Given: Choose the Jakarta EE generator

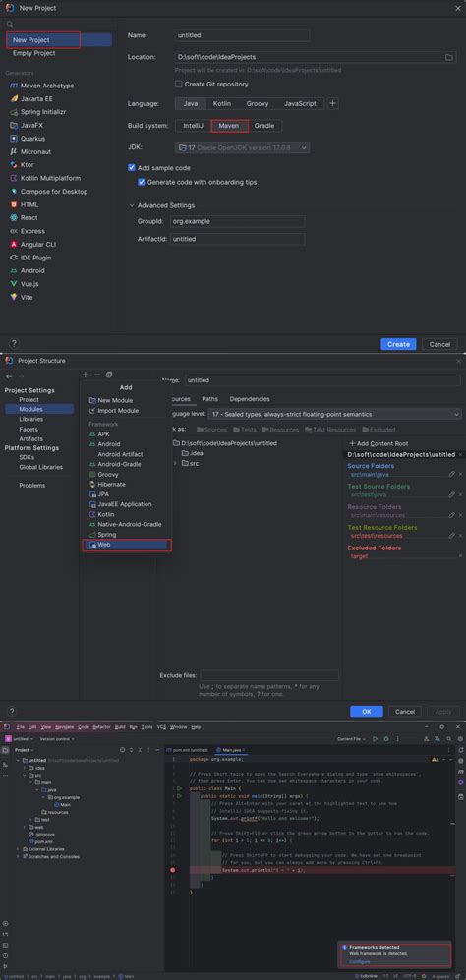Looking at the screenshot, I should click(31, 98).
